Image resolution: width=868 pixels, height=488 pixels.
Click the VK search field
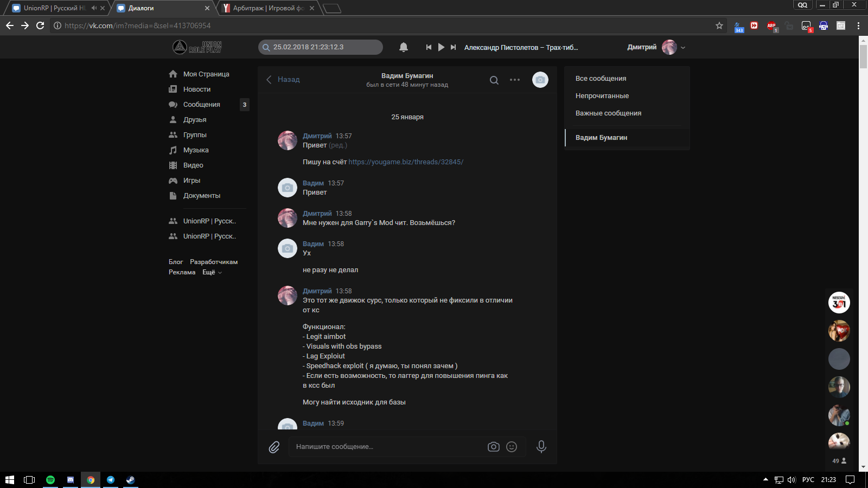click(321, 47)
